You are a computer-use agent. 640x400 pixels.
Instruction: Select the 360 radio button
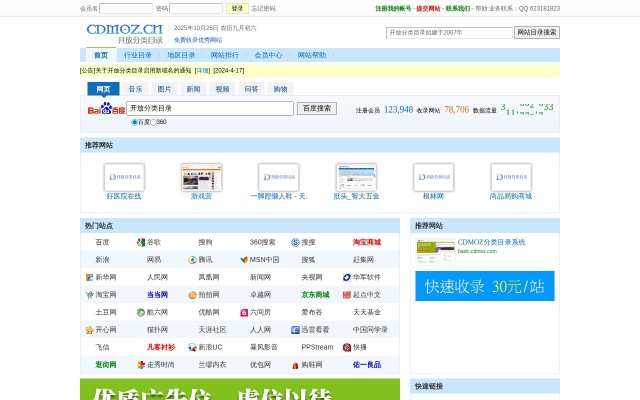coord(153,122)
